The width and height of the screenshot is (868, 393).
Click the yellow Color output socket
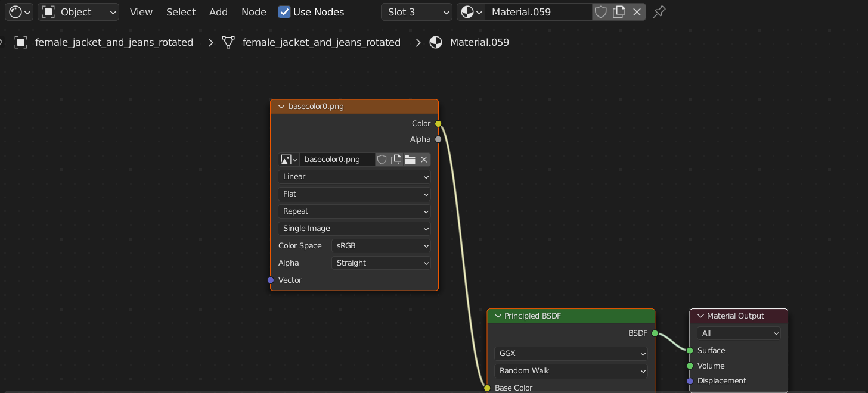pos(438,124)
